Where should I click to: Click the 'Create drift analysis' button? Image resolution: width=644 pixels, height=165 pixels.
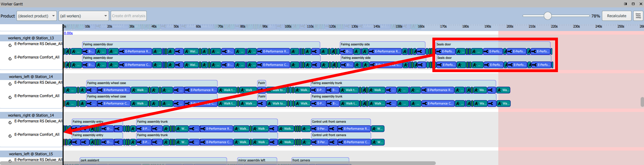(129, 16)
